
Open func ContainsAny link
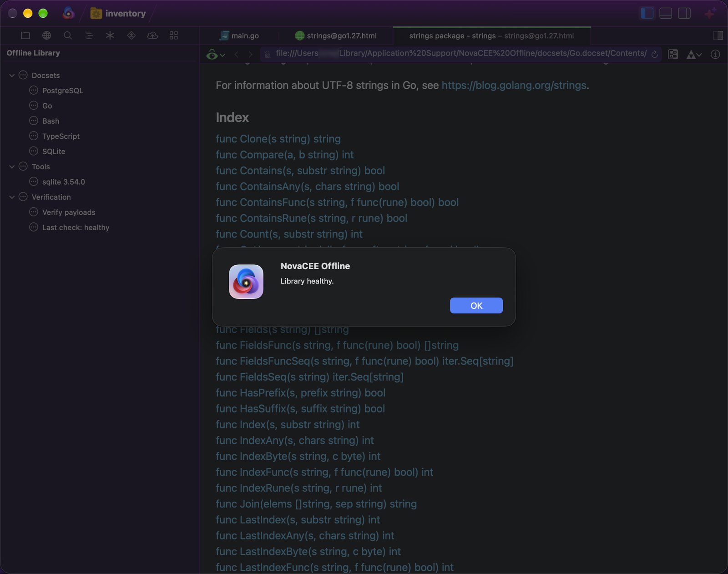[x=307, y=186]
